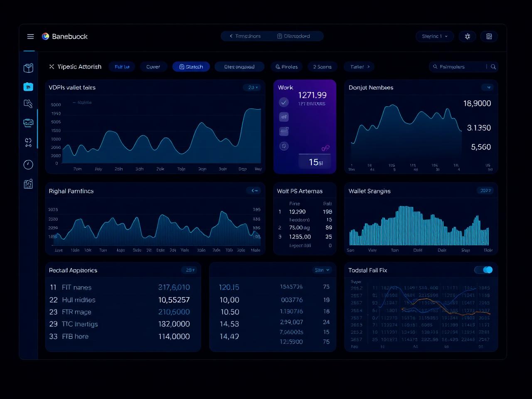Click the TIC inertigs row label
This screenshot has width=532, height=399.
click(x=80, y=324)
